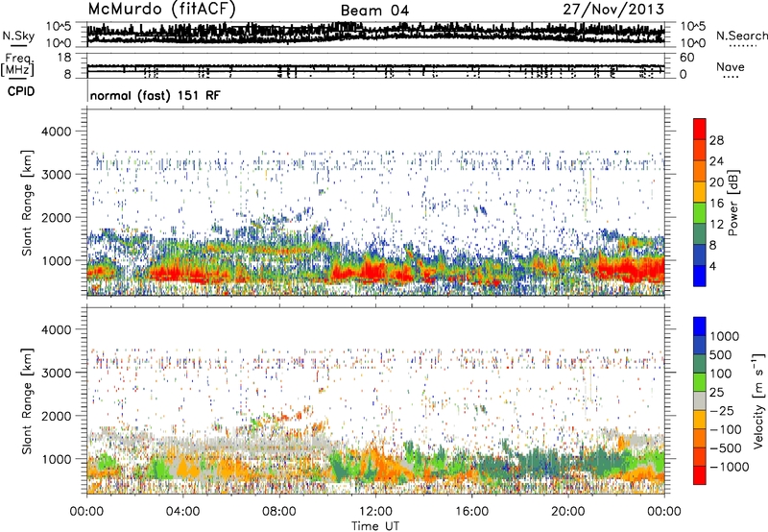
Task: Click the '4000' range tick of the Power panel
Action: [x=56, y=132]
